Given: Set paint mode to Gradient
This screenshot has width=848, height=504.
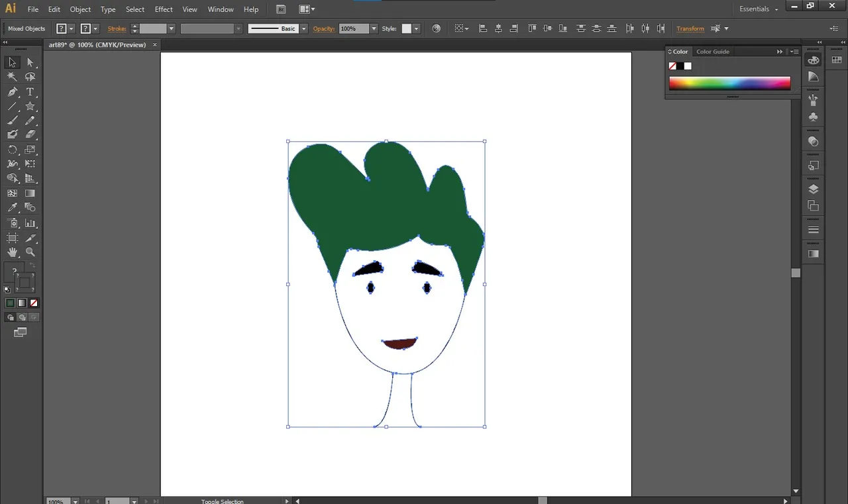Looking at the screenshot, I should (x=22, y=303).
